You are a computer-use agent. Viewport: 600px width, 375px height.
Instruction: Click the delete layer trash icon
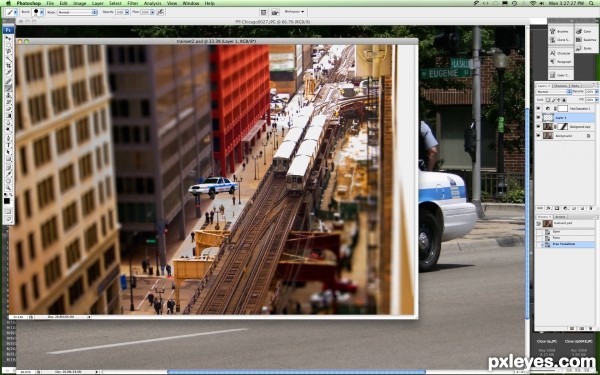click(x=591, y=208)
